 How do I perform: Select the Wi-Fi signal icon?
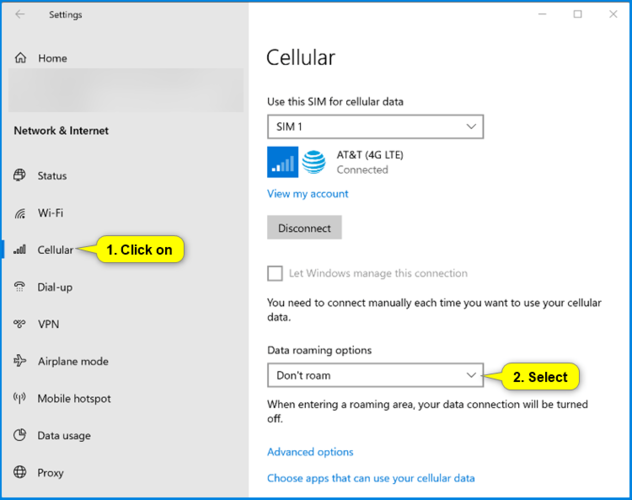(x=20, y=213)
